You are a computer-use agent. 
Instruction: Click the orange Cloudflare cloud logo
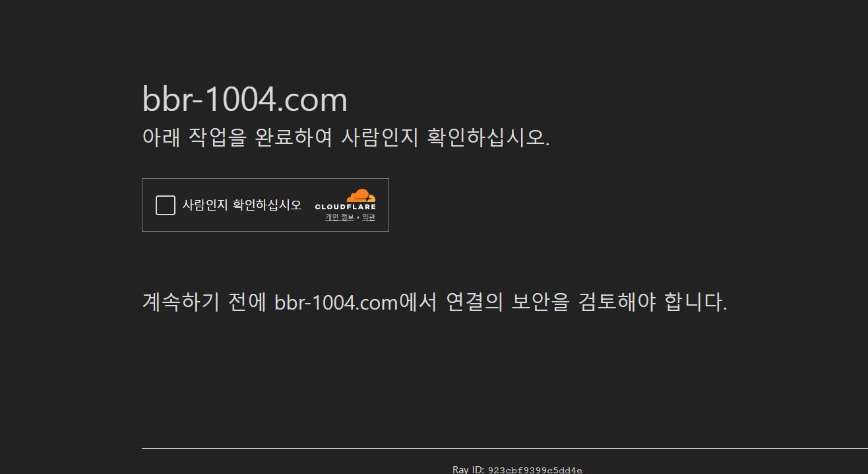[361, 196]
